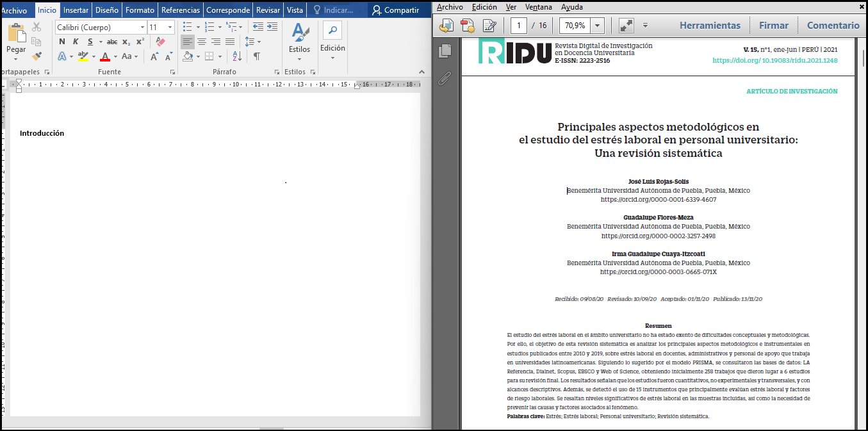Toggle italic formatting (K)
868x431 pixels.
coord(76,42)
